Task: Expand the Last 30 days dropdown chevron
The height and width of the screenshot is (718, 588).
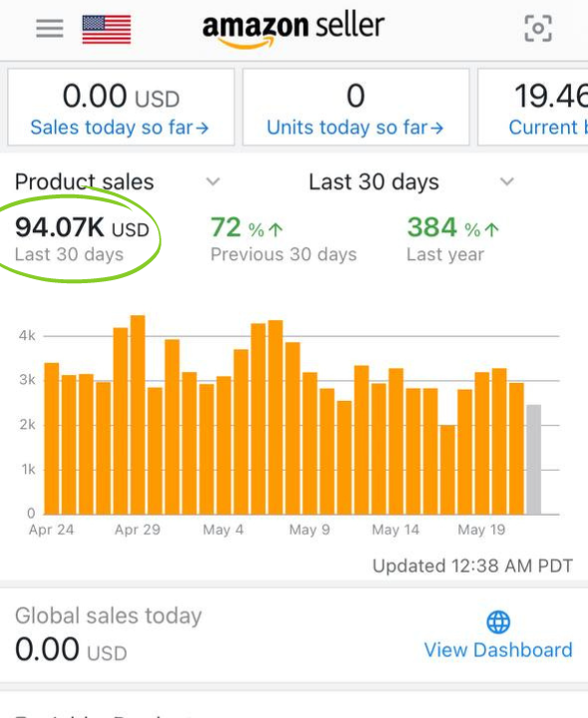Action: 506,181
